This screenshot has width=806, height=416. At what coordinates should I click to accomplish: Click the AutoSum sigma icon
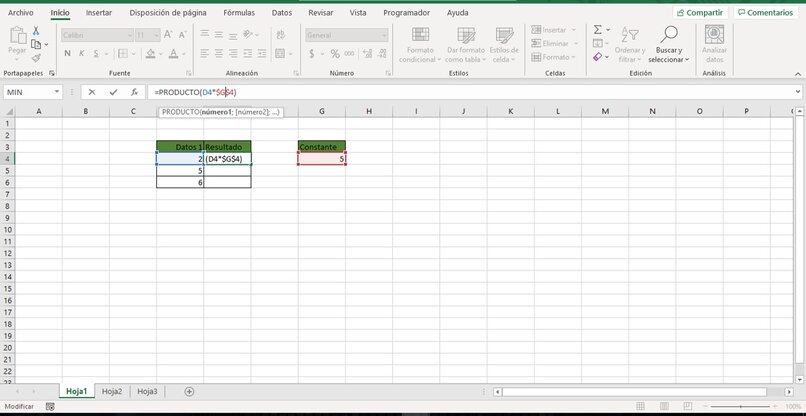(x=597, y=30)
